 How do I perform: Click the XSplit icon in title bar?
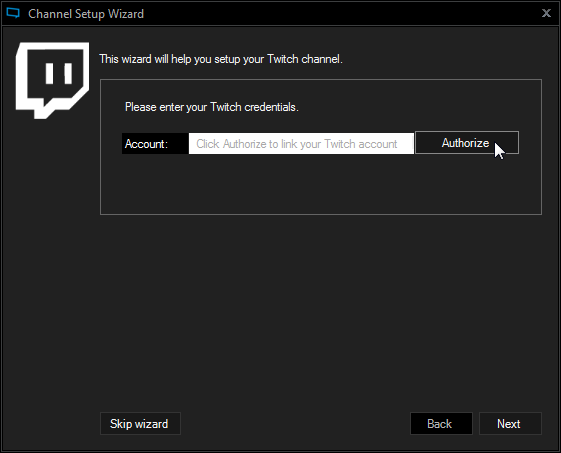tap(13, 13)
